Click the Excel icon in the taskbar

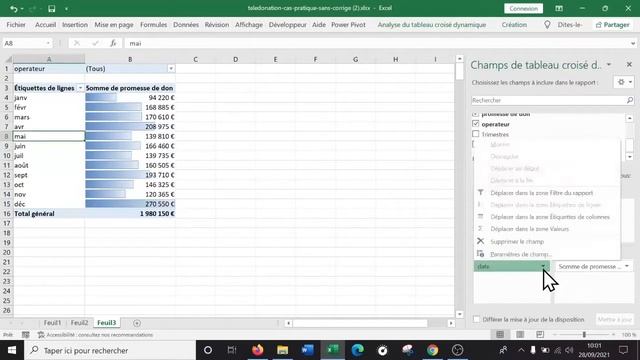click(x=333, y=350)
